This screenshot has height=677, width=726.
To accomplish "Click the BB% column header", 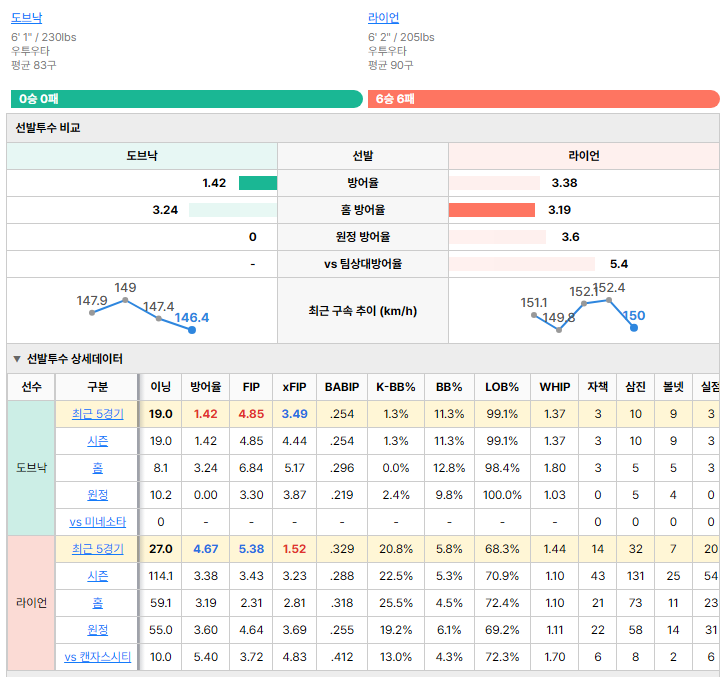I will (449, 387).
